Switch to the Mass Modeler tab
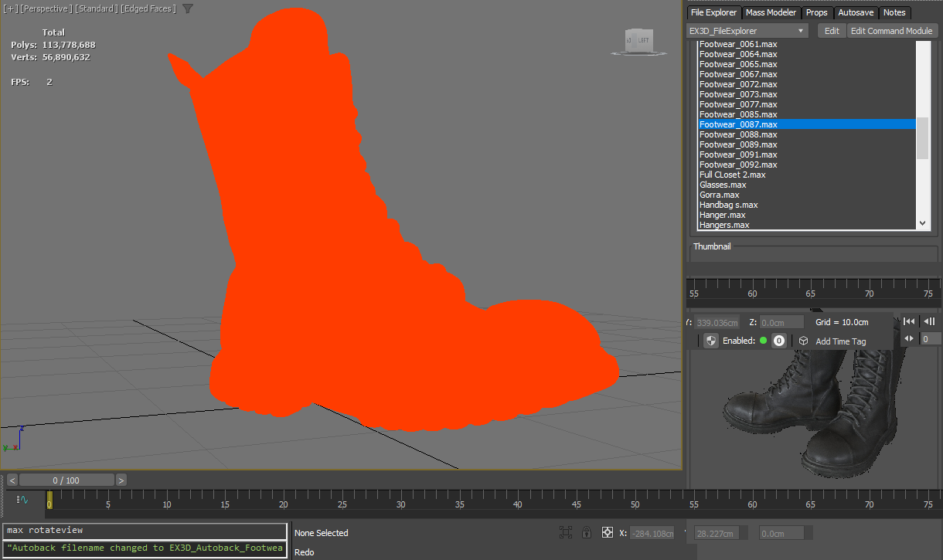The height and width of the screenshot is (560, 943). (771, 12)
